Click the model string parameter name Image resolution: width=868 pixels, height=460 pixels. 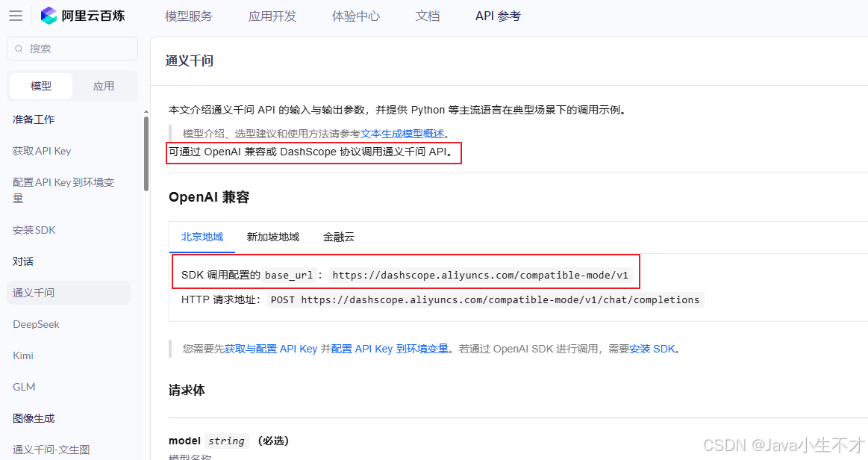pyautogui.click(x=184, y=441)
